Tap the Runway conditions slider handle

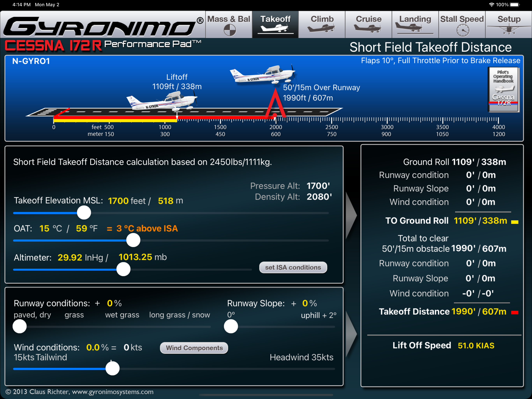pyautogui.click(x=20, y=326)
